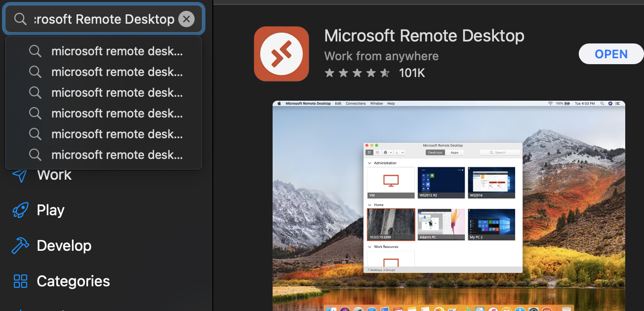The width and height of the screenshot is (644, 311).
Task: Click the last search suggestion in the list
Action: pos(117,155)
